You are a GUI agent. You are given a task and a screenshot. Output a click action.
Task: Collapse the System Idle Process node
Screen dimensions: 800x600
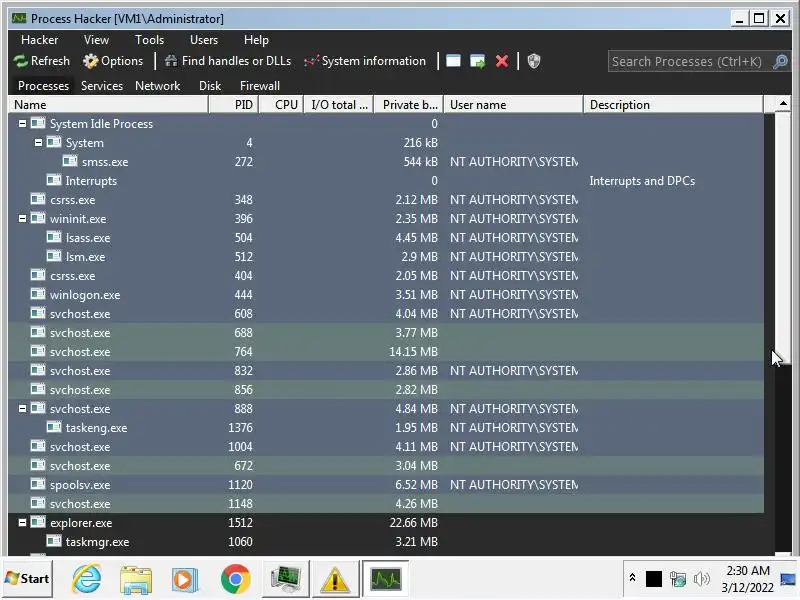22,123
